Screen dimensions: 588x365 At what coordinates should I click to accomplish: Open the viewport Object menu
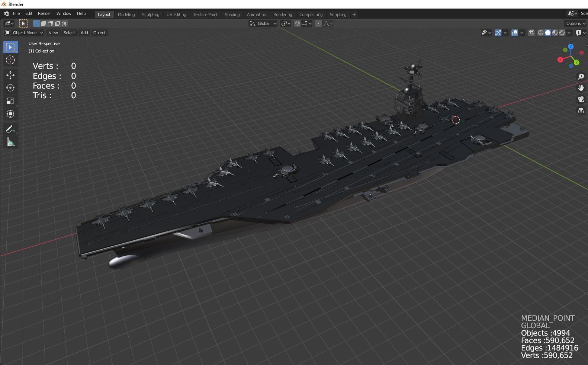point(99,33)
